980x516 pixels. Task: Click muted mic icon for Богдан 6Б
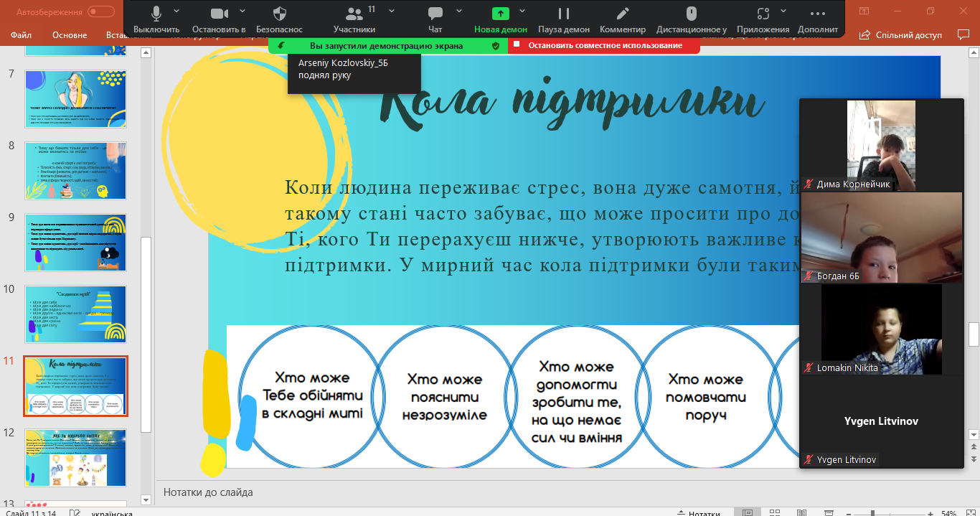(809, 276)
